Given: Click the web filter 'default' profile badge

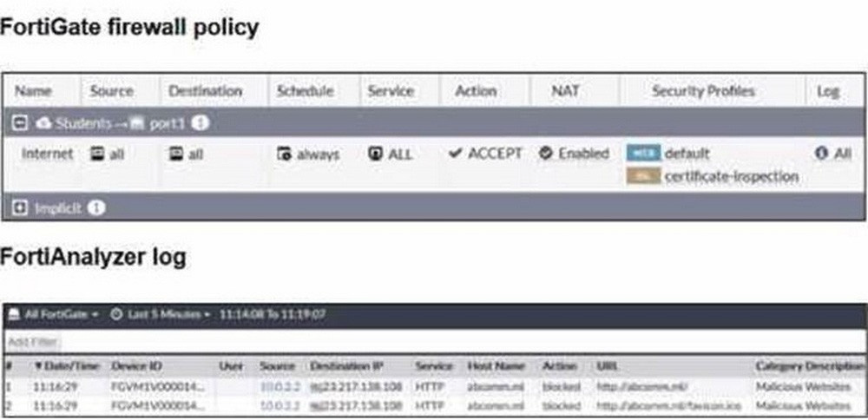Looking at the screenshot, I should [643, 153].
